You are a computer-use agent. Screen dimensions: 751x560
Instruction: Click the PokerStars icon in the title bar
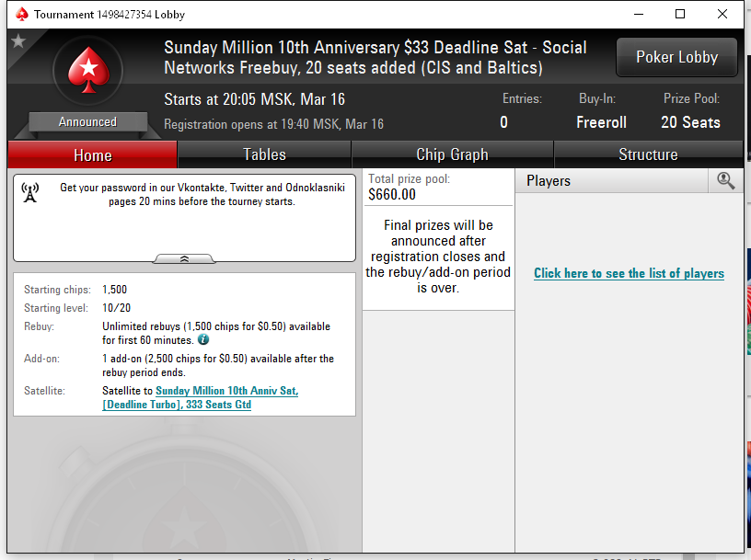(21, 15)
